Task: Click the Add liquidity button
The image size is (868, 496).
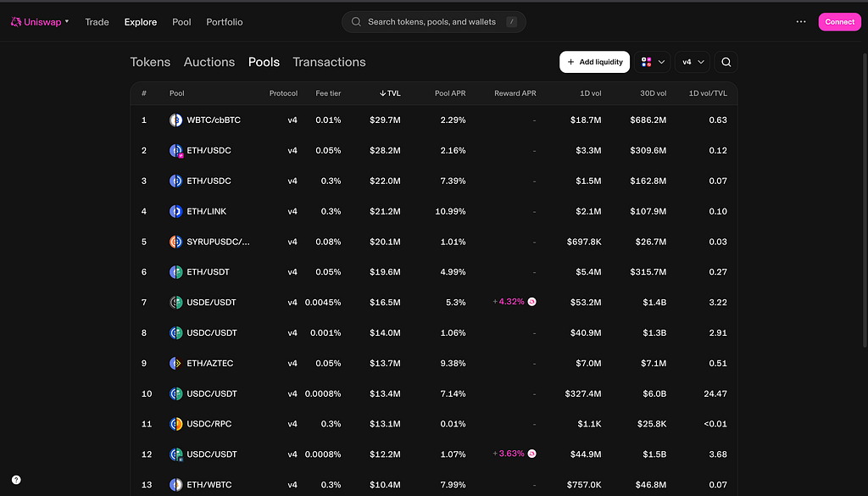Action: pyautogui.click(x=594, y=62)
